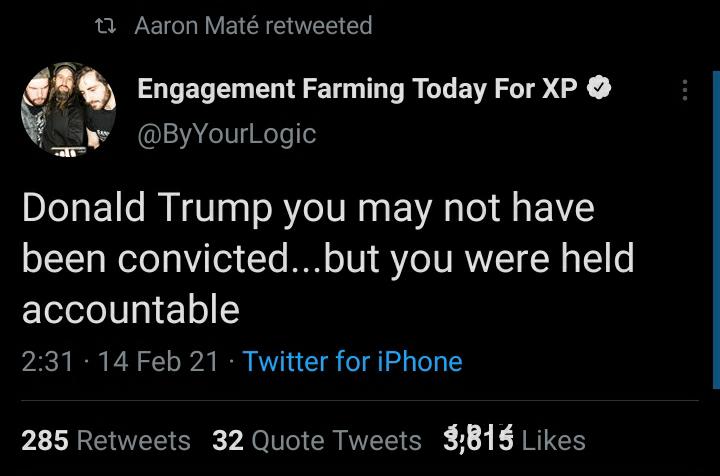
Task: Click the Retweets label text
Action: [133, 440]
